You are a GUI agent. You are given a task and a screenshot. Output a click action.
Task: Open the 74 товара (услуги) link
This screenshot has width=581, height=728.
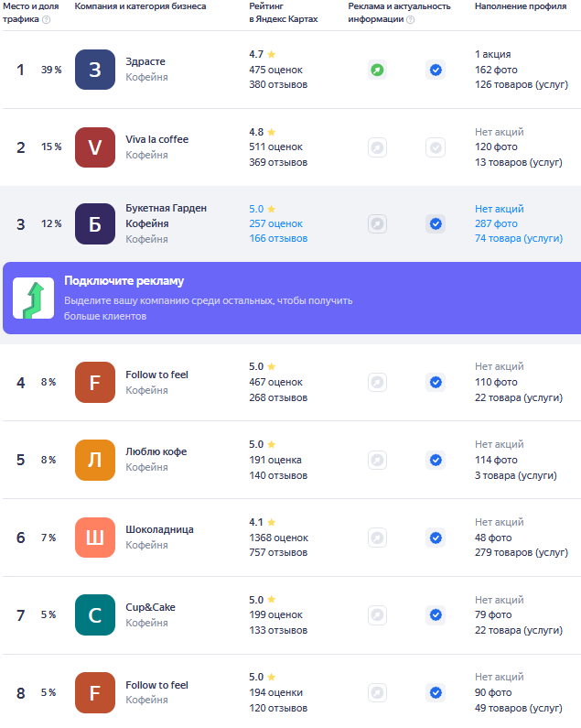click(x=519, y=238)
